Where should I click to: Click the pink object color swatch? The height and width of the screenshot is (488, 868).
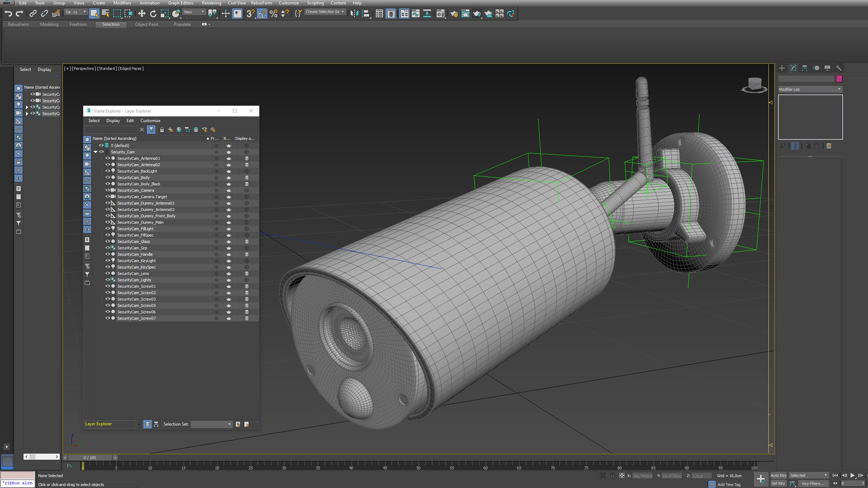pyautogui.click(x=839, y=79)
